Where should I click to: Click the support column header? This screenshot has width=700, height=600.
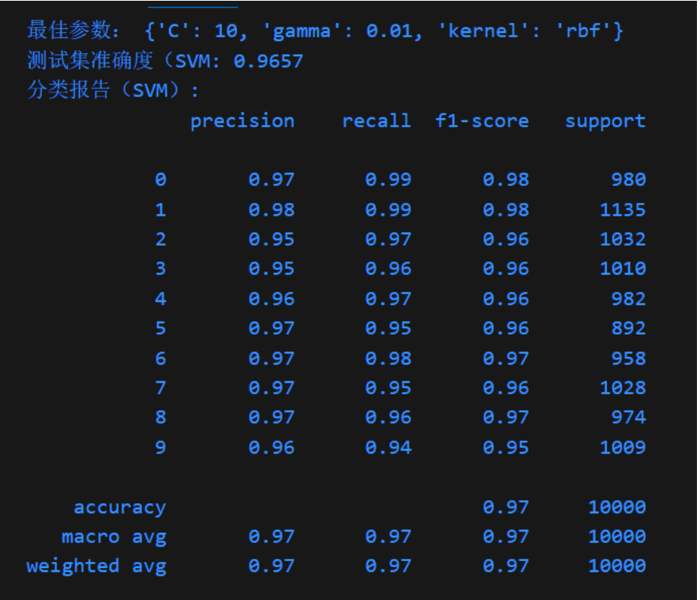pos(605,120)
